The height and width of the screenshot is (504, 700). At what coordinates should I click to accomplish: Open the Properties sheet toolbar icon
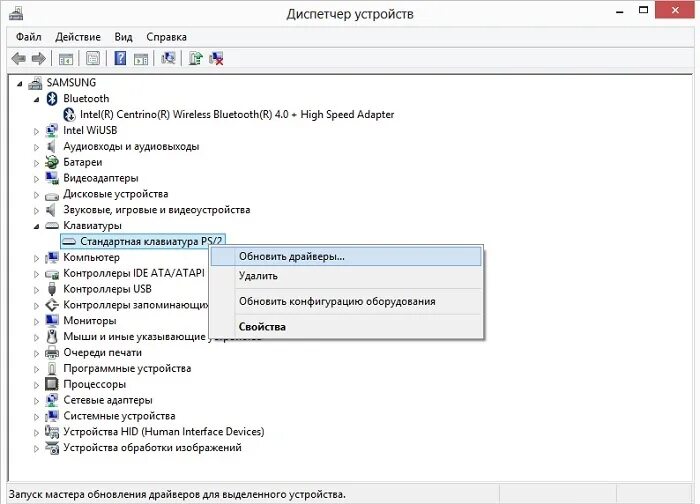pos(93,58)
